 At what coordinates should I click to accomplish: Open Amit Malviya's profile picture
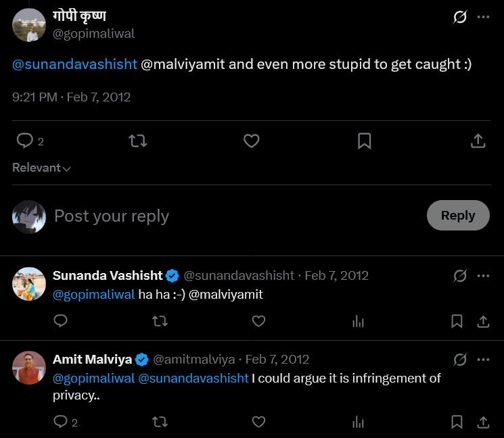[29, 368]
